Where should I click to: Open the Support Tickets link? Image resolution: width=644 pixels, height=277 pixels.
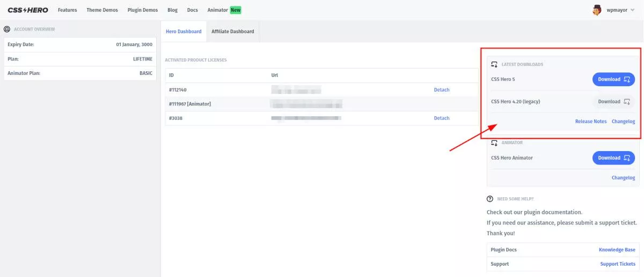(x=618, y=264)
